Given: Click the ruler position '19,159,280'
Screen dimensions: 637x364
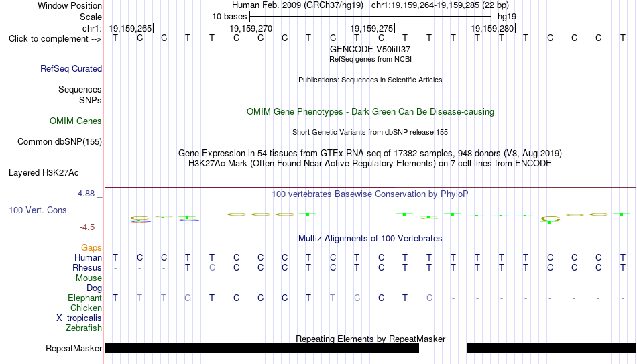Looking at the screenshot, I should (492, 28).
